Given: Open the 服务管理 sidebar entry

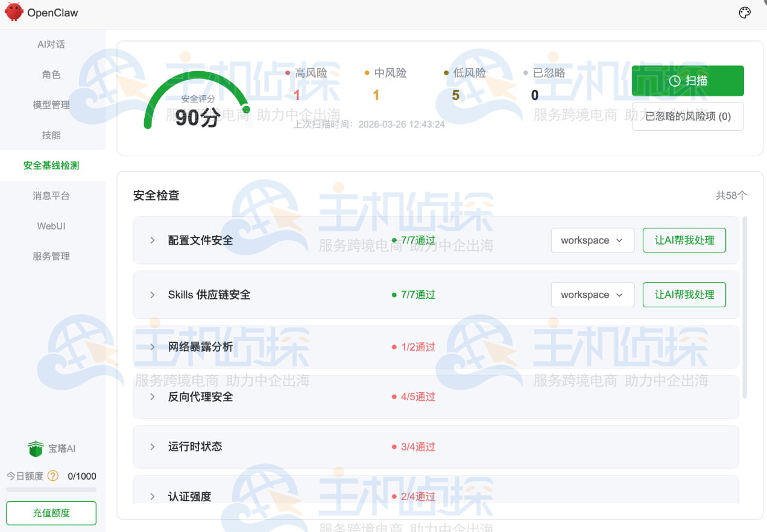Looking at the screenshot, I should (x=51, y=255).
